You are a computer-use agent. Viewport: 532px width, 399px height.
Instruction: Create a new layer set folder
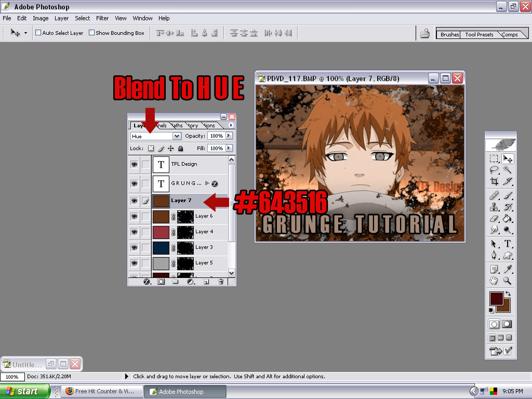(176, 282)
